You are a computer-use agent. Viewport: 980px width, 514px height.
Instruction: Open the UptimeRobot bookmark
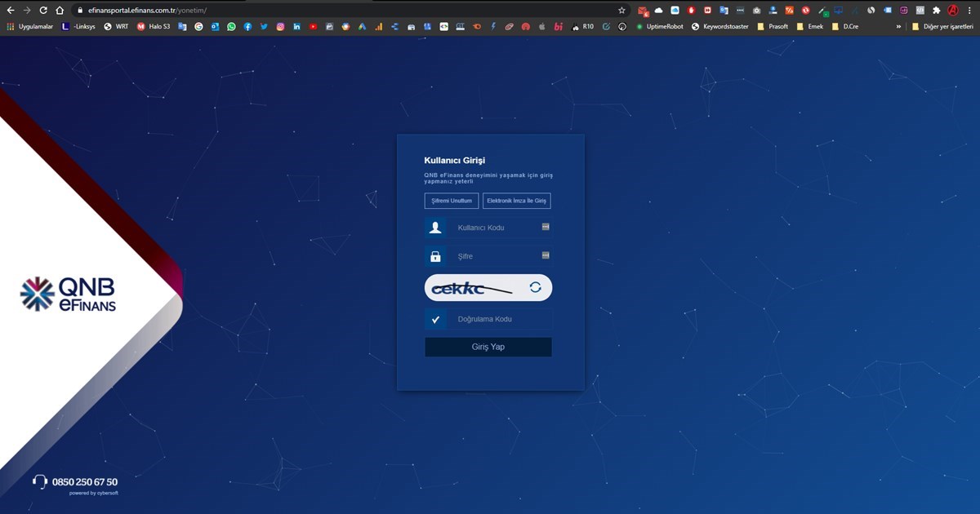(x=660, y=26)
